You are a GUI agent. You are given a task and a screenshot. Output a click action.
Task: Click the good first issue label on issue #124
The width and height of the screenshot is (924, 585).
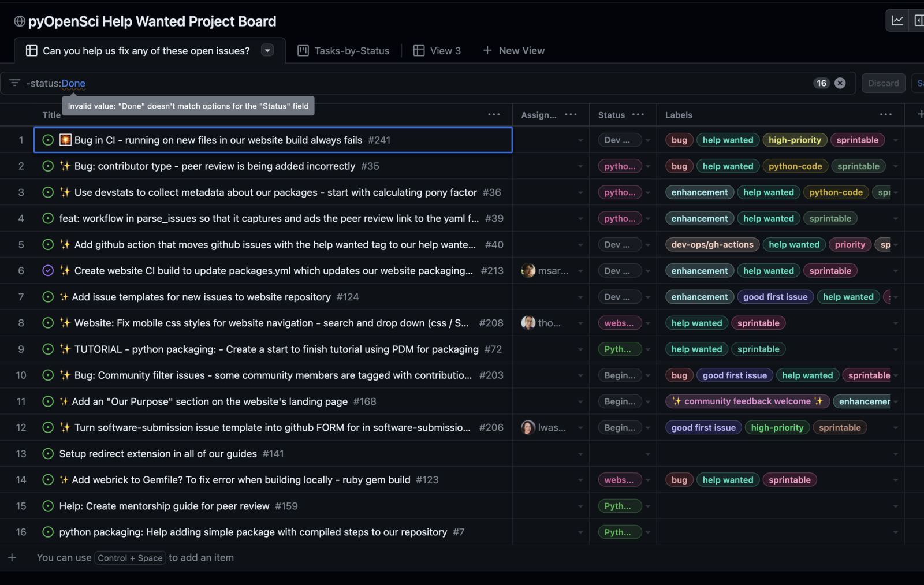[x=775, y=297]
